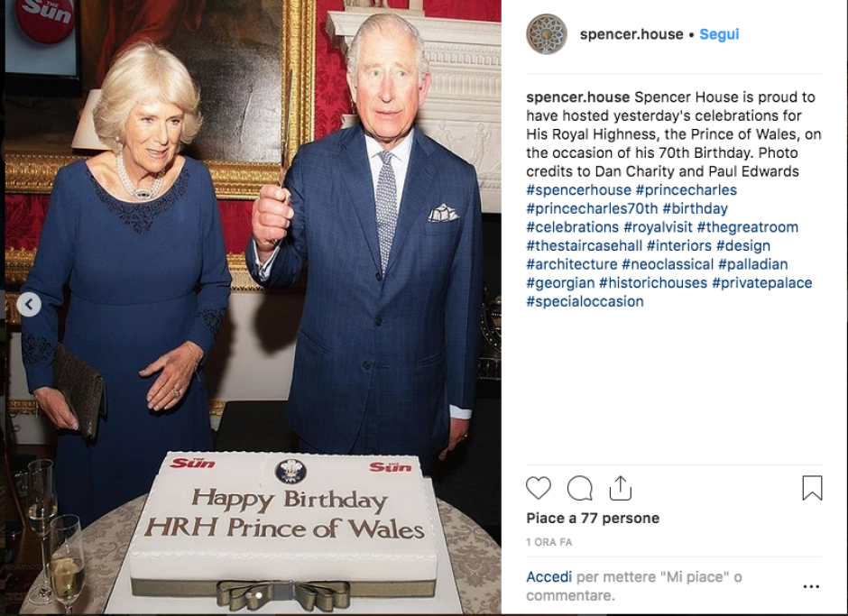The image size is (848, 616).
Task: Click the 1 ORA FA timestamp
Action: [549, 542]
